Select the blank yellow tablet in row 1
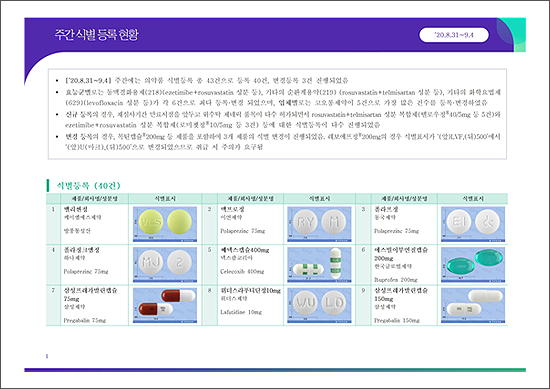This screenshot has width=550, height=389. pyautogui.click(x=179, y=221)
